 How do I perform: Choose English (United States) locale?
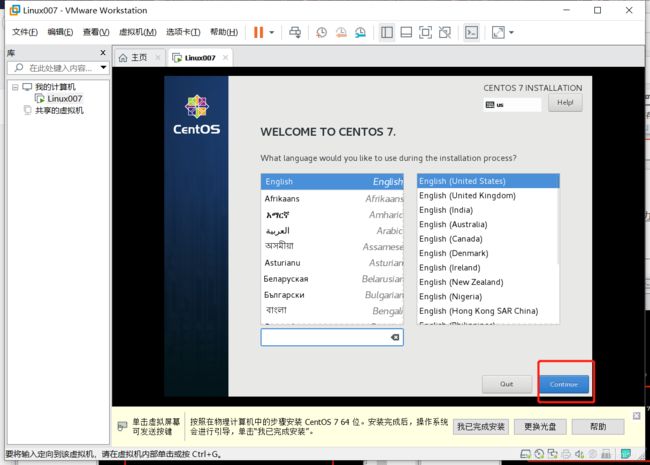click(x=488, y=181)
